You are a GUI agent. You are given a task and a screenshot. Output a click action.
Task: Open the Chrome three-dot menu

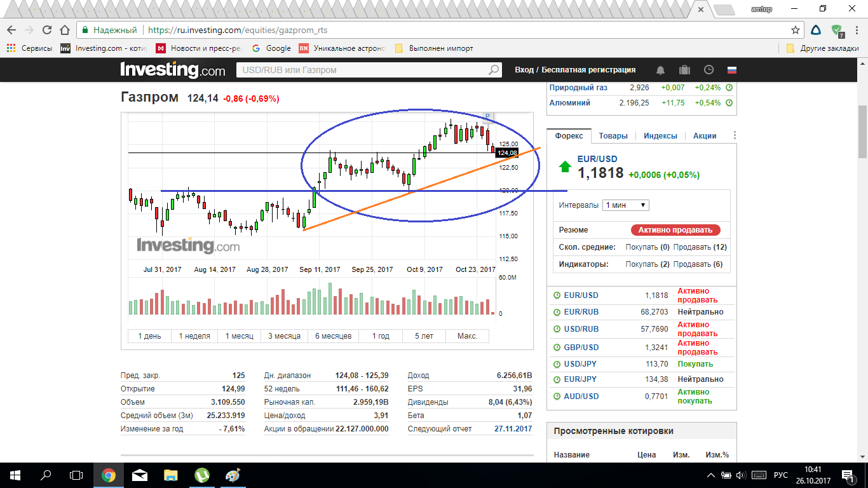point(856,30)
